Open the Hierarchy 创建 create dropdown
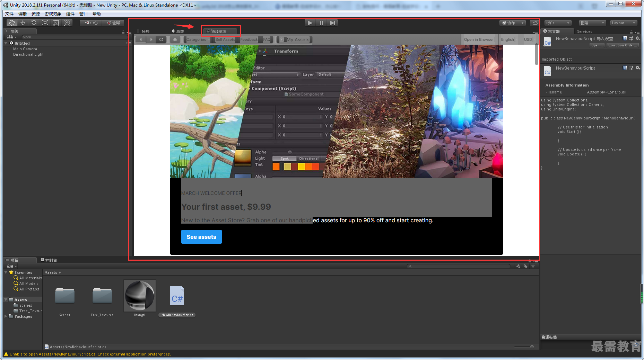The height and width of the screenshot is (360, 644). click(x=11, y=37)
